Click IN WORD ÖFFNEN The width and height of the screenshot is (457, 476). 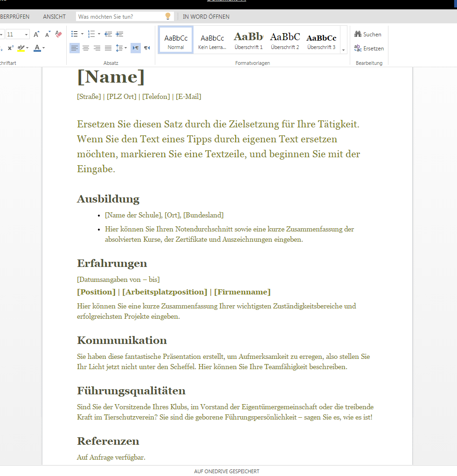206,17
